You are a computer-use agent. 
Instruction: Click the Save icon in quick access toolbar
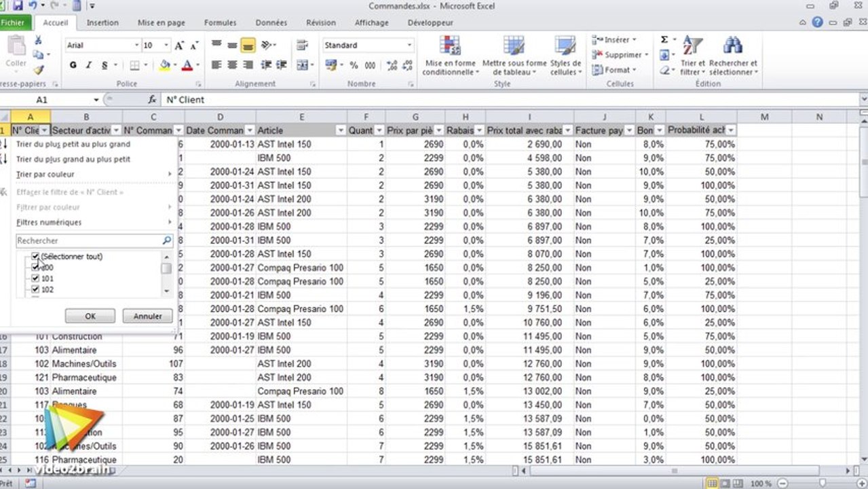[18, 5]
